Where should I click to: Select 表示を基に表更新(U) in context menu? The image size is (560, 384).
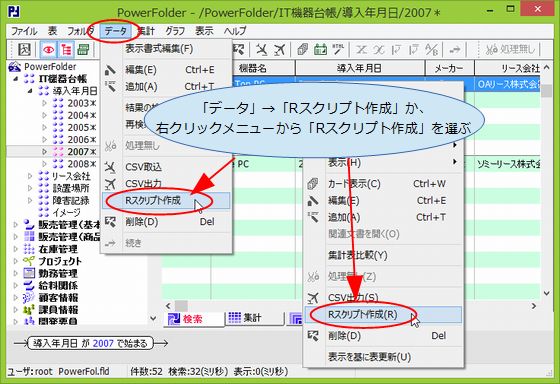point(383,357)
